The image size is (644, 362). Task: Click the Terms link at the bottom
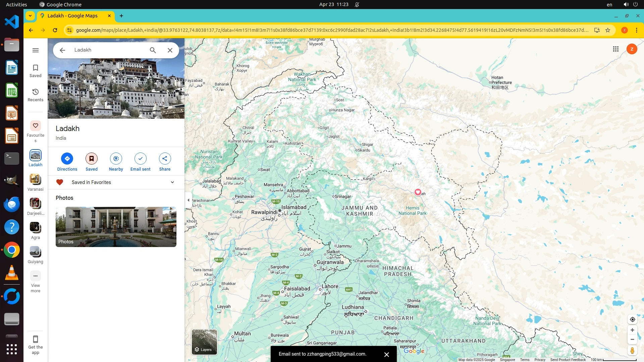525,360
